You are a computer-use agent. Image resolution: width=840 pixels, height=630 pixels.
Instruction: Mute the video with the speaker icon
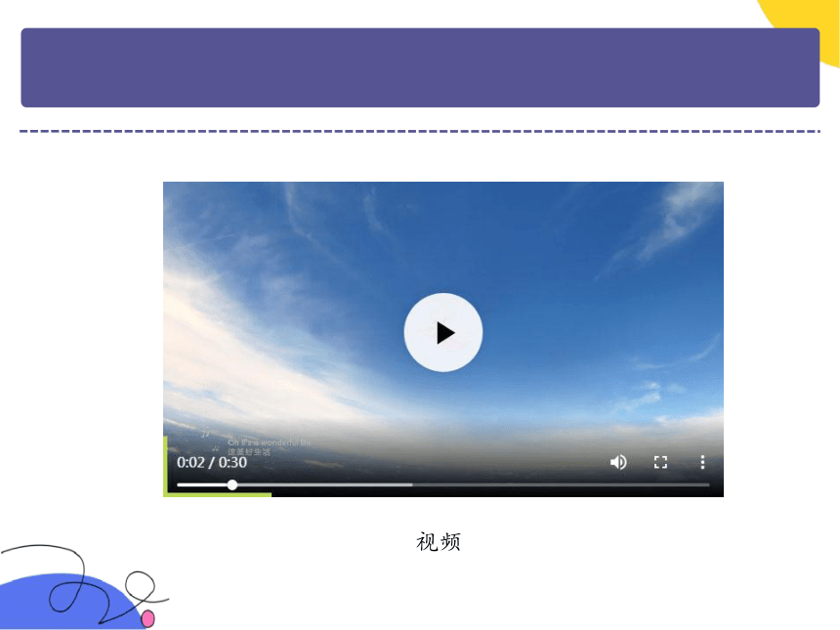(618, 462)
